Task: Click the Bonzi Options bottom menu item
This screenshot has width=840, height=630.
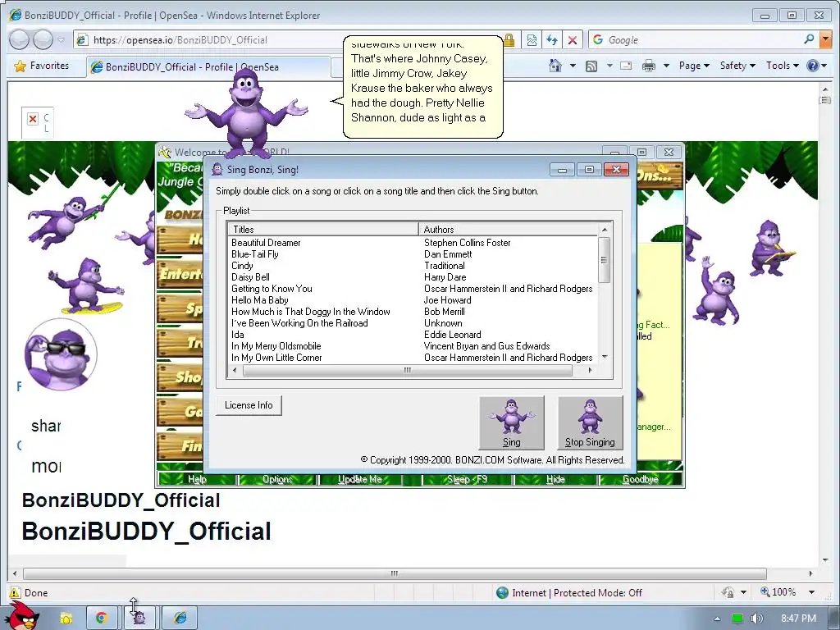Action: (x=277, y=479)
